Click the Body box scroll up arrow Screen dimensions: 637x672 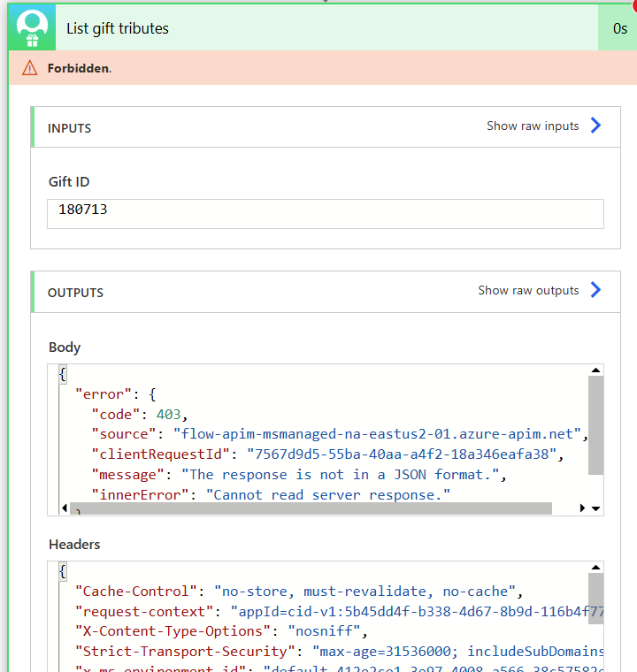pos(595,371)
